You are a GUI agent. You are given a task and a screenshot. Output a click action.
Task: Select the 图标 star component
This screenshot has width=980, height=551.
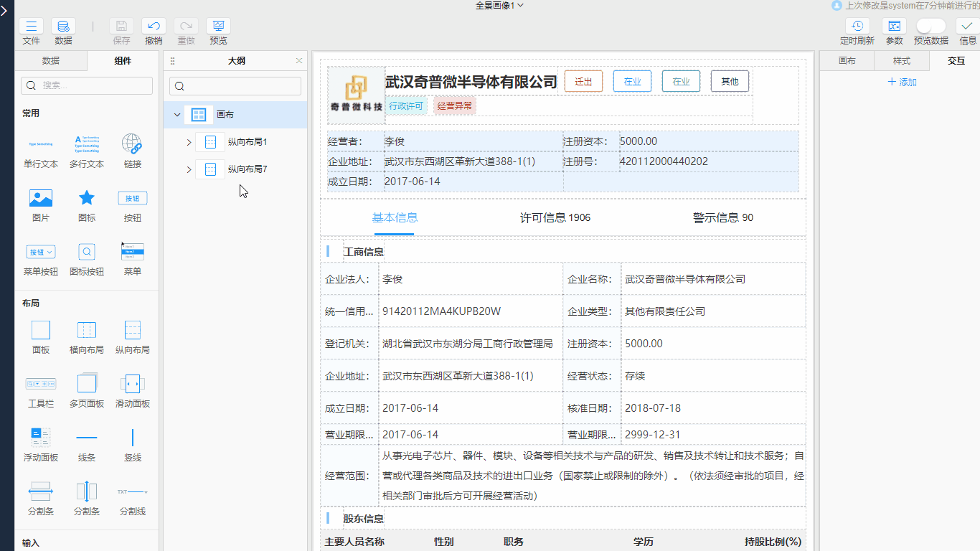[x=87, y=204]
